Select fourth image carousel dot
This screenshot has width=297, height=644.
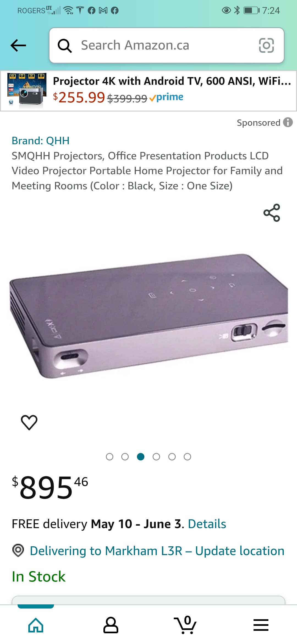point(156,457)
